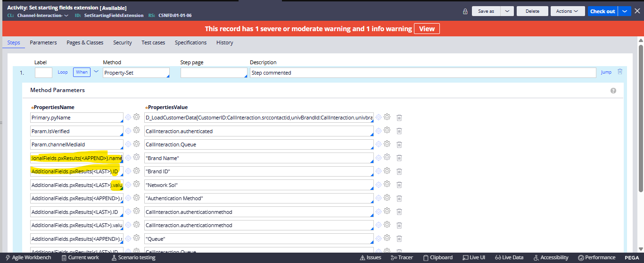Open gear icon for "Queue" value
The image size is (644, 263).
click(x=387, y=238)
